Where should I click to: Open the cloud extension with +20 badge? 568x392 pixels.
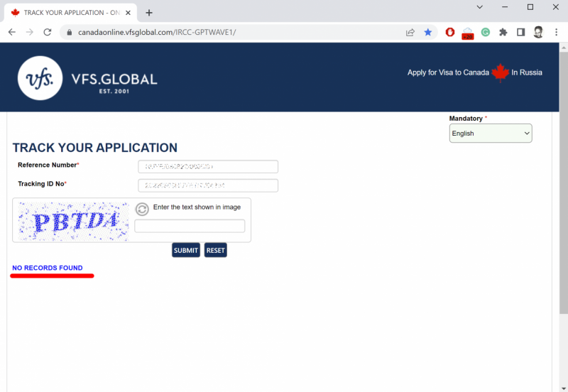[467, 33]
